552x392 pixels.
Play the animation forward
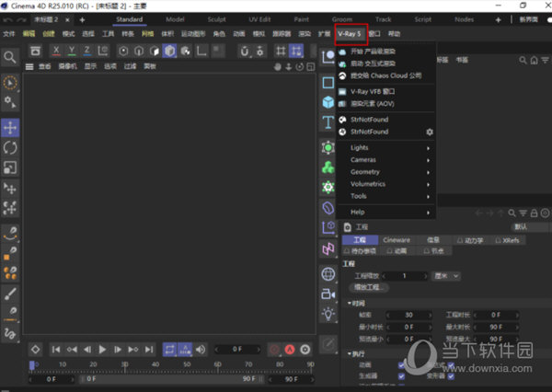point(102,350)
